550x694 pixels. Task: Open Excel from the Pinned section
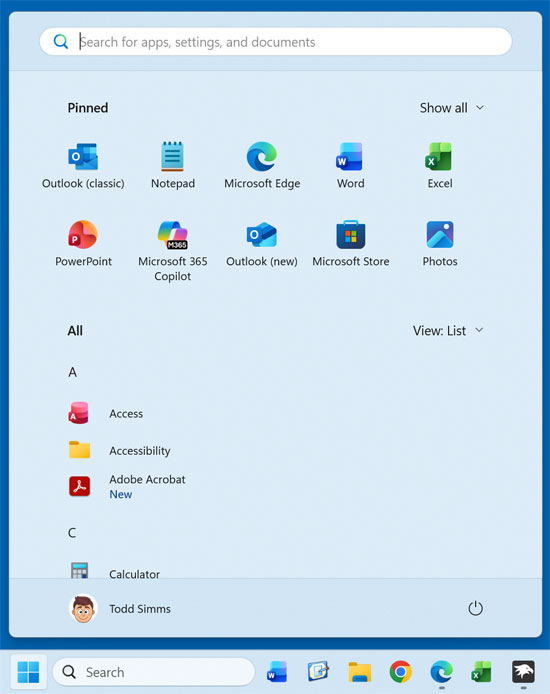[x=439, y=166]
